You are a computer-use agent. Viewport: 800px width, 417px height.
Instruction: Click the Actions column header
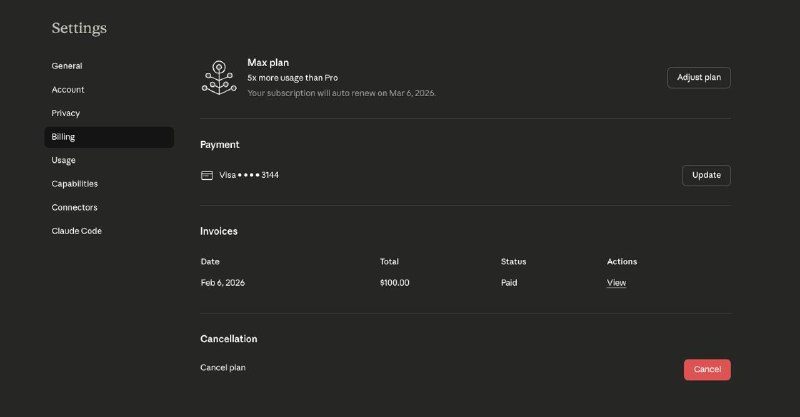(x=622, y=261)
